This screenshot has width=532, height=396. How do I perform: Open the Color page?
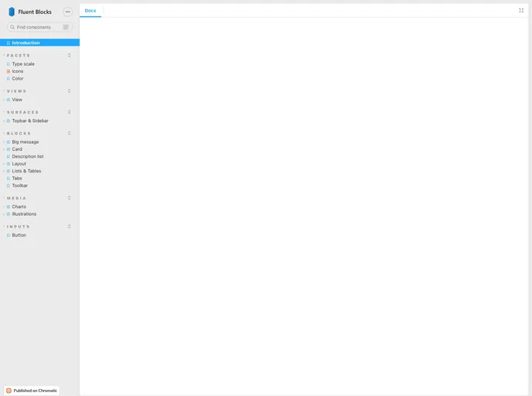click(x=18, y=79)
